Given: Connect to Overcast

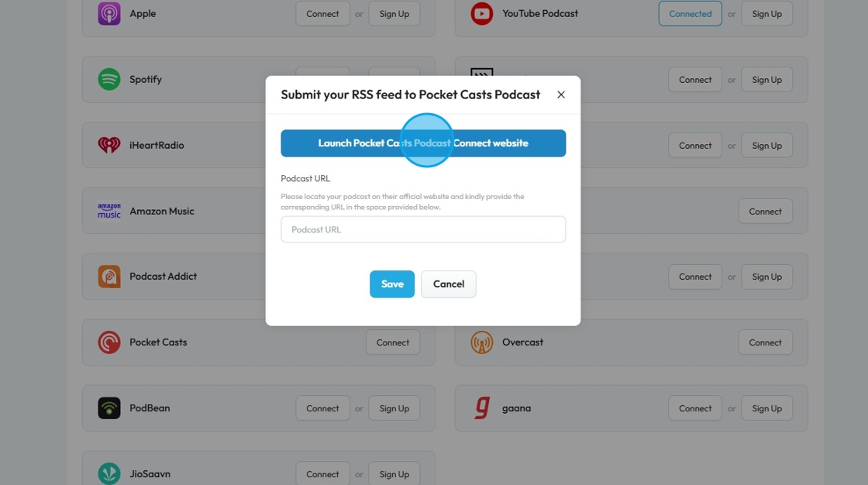Looking at the screenshot, I should tap(765, 342).
